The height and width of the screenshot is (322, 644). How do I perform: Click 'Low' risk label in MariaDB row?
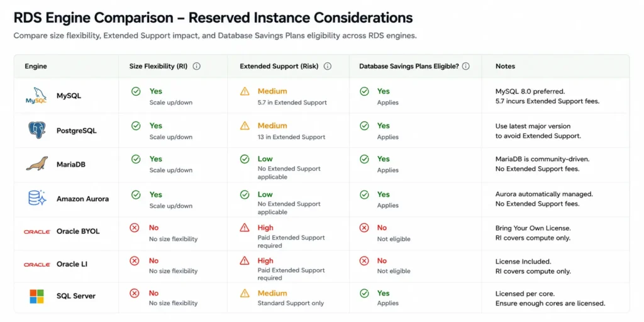point(265,159)
